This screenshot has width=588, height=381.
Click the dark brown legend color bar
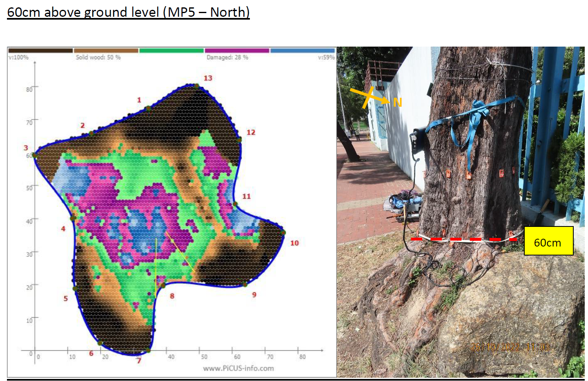click(40, 51)
